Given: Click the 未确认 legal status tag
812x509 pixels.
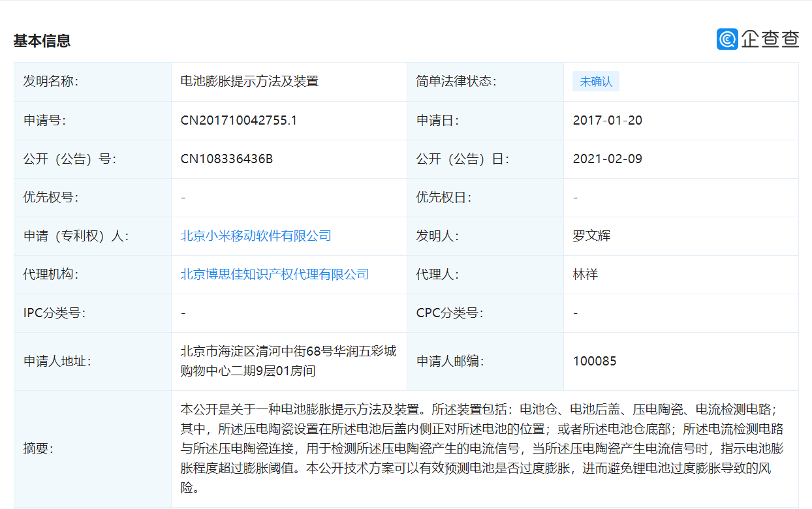Looking at the screenshot, I should (x=596, y=82).
